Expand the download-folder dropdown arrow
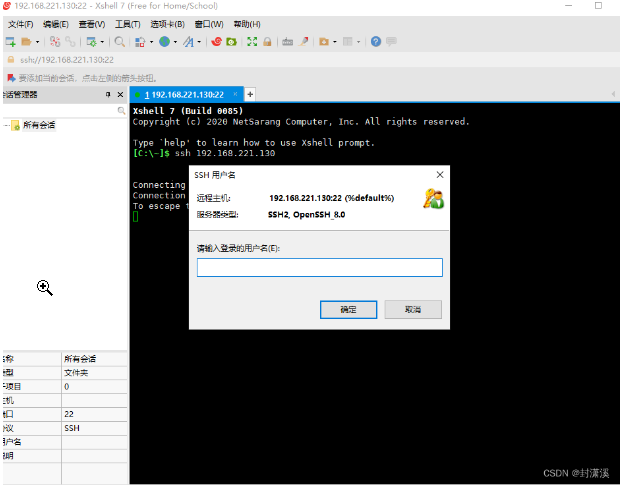Image resolution: width=620 pixels, height=487 pixels. [335, 42]
